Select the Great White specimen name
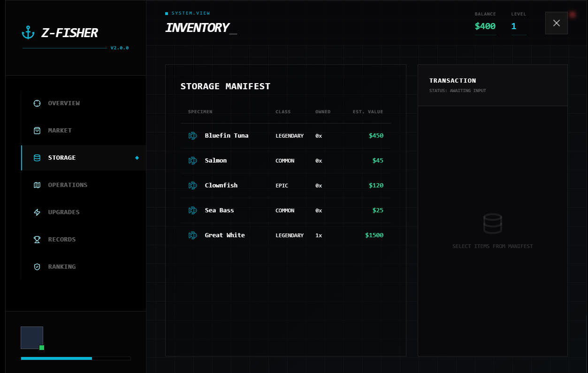 click(x=225, y=235)
